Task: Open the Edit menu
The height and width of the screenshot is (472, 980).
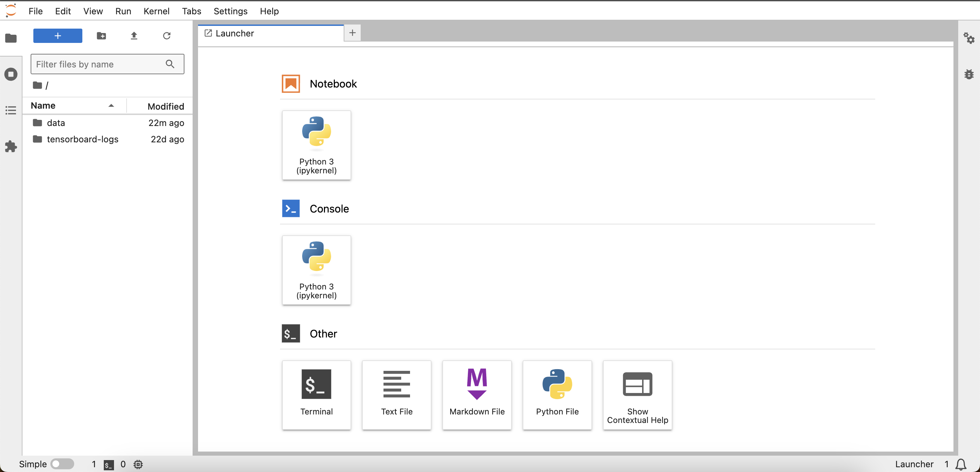Action: point(63,11)
